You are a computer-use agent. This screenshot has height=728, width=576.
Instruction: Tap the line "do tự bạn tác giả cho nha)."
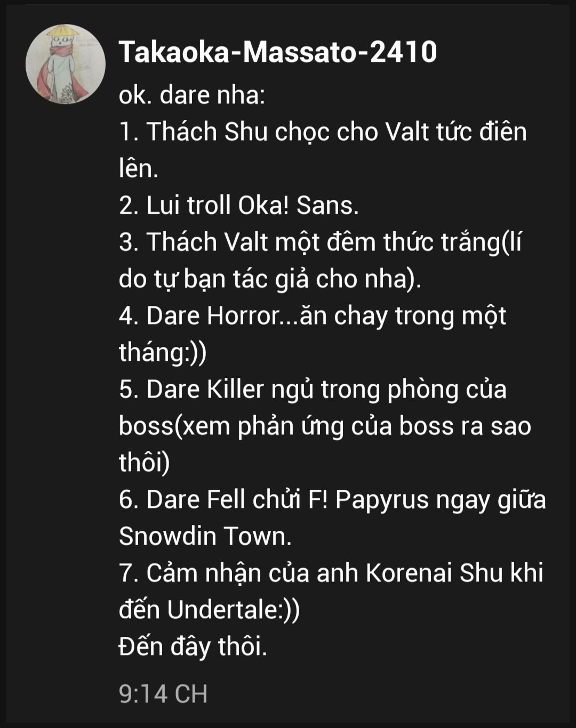point(270,279)
